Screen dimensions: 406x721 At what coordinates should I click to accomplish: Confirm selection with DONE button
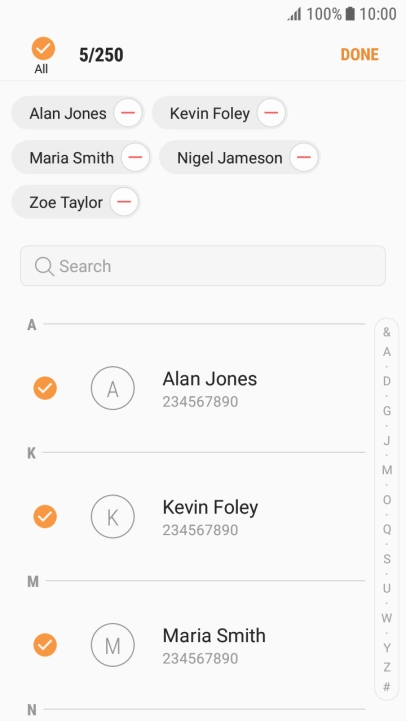pyautogui.click(x=360, y=54)
